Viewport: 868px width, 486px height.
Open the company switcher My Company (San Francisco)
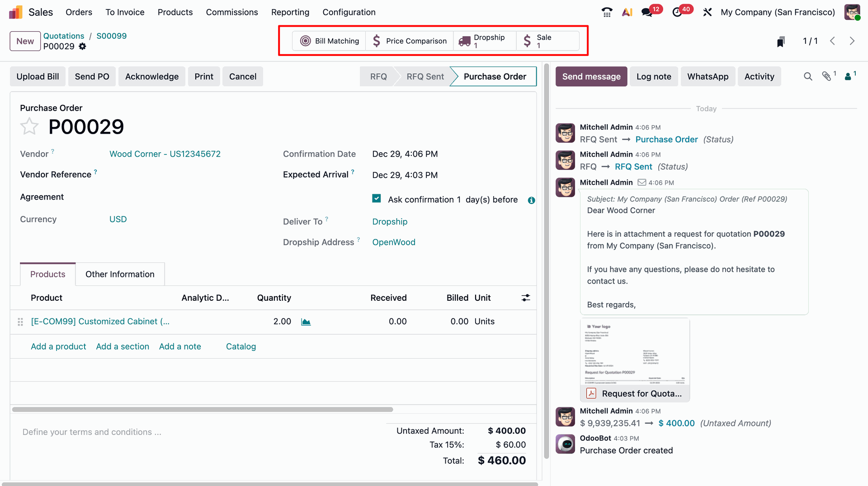pos(777,12)
